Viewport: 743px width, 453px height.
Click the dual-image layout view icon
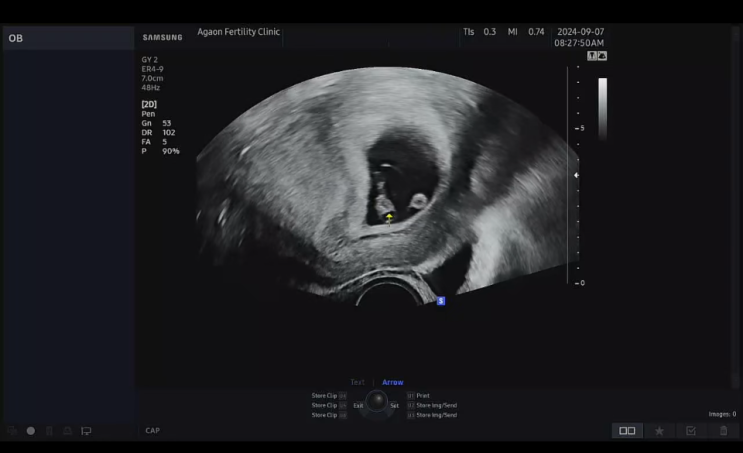pyautogui.click(x=627, y=431)
